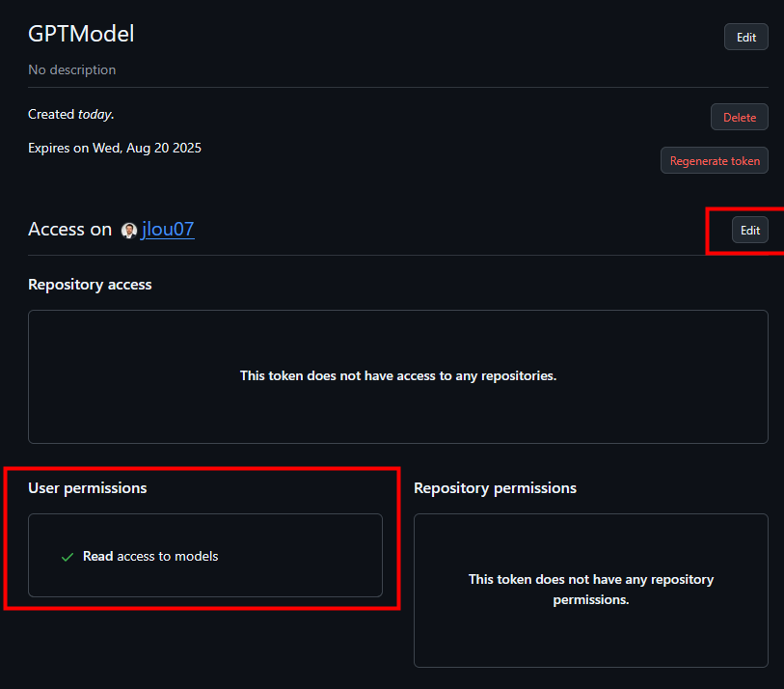Viewport: 784px width, 689px height.
Task: Click the no repository permissions message
Action: (x=590, y=590)
